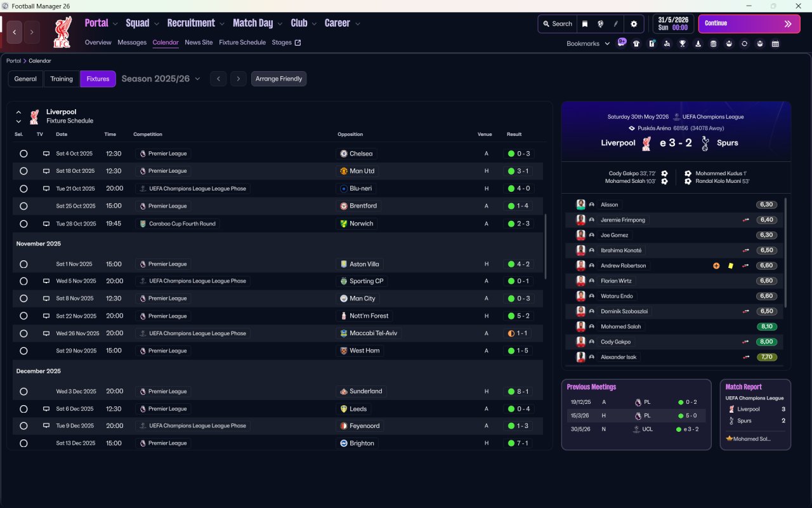The width and height of the screenshot is (812, 508).
Task: Click the TV icon on the Feyenoord row
Action: pyautogui.click(x=46, y=426)
